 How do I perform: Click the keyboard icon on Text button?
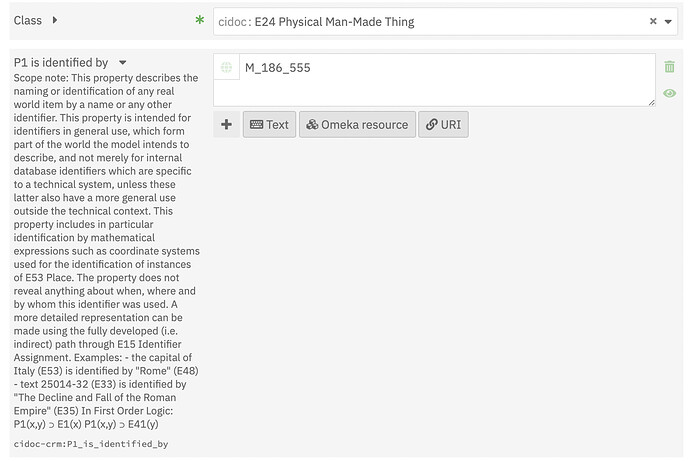tap(256, 124)
